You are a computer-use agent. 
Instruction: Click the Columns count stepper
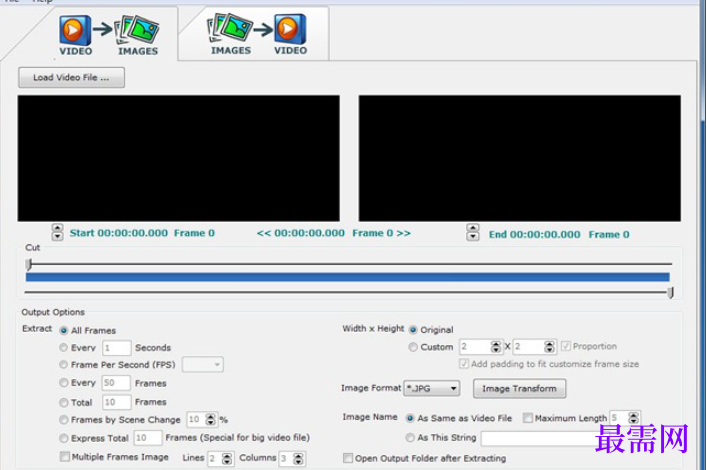tap(298, 459)
